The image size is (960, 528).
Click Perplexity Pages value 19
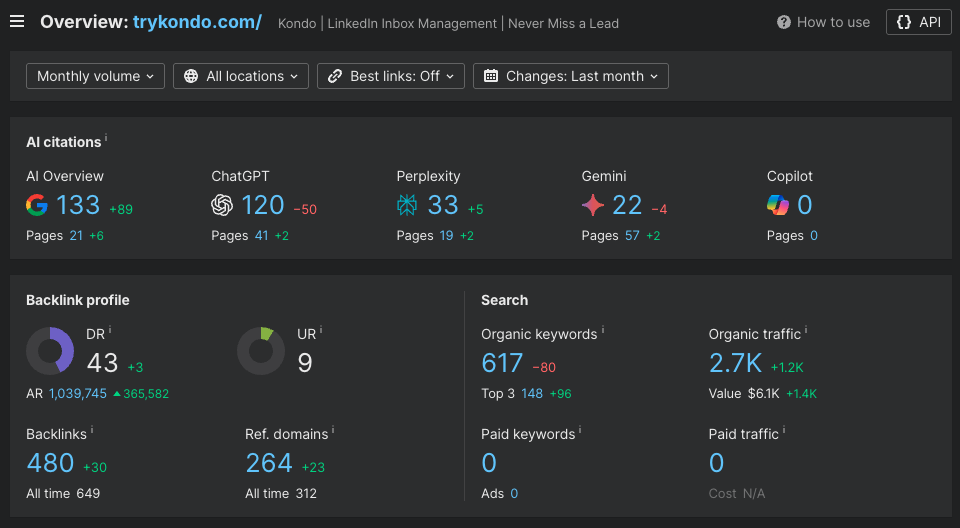click(x=446, y=236)
